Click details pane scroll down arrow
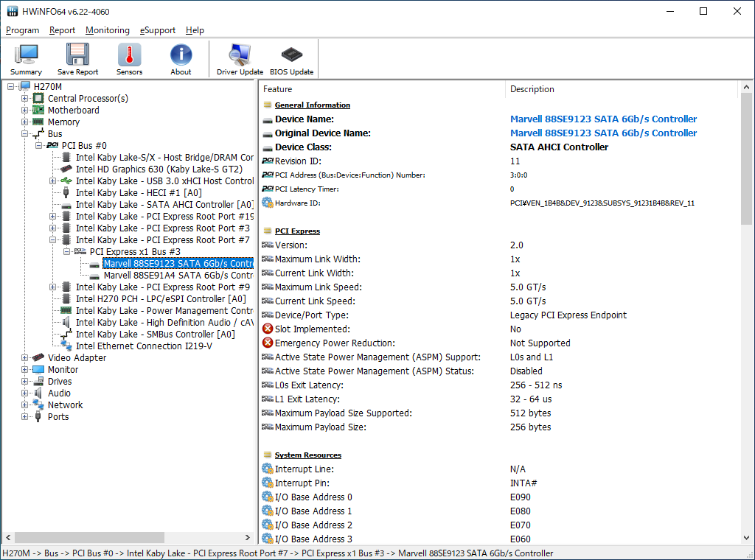 746,538
